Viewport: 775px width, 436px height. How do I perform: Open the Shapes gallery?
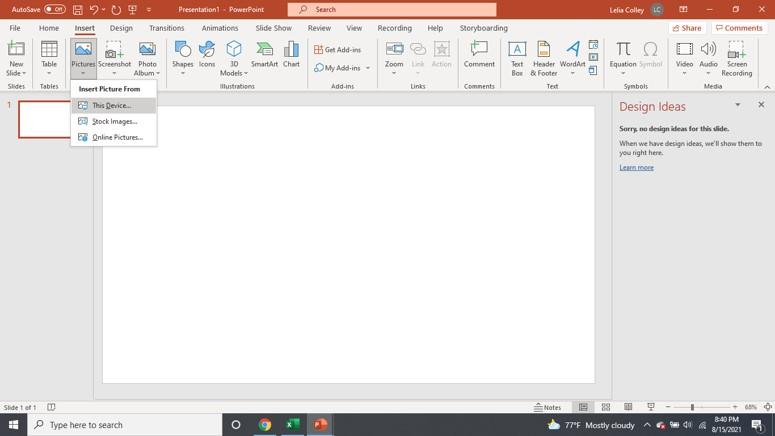click(182, 58)
